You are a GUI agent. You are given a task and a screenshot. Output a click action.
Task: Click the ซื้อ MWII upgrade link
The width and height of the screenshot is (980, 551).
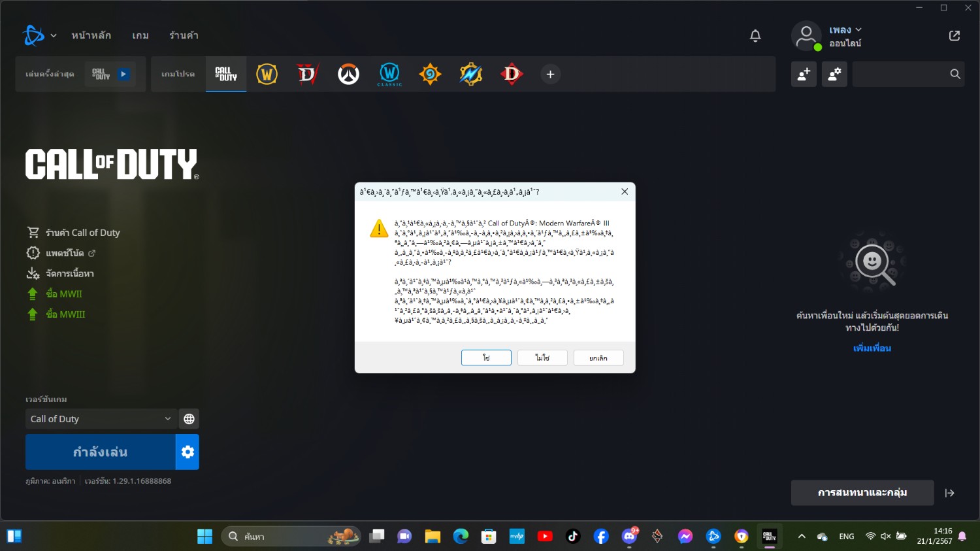pos(54,294)
